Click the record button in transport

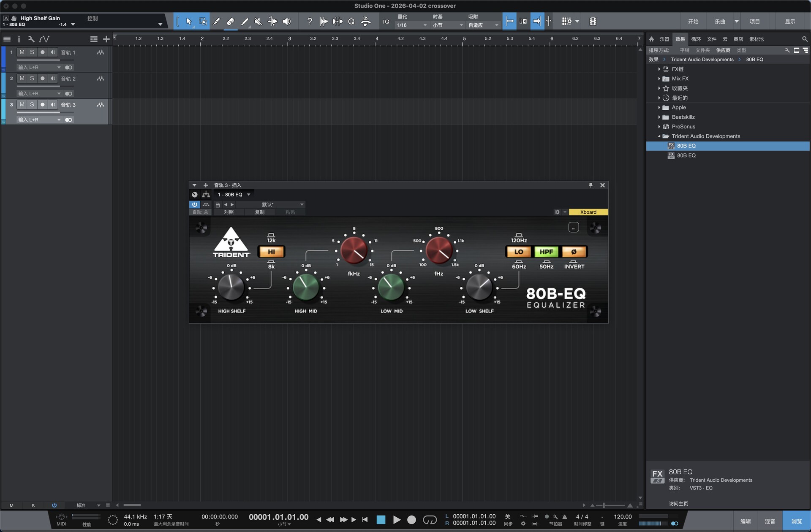[x=411, y=520]
